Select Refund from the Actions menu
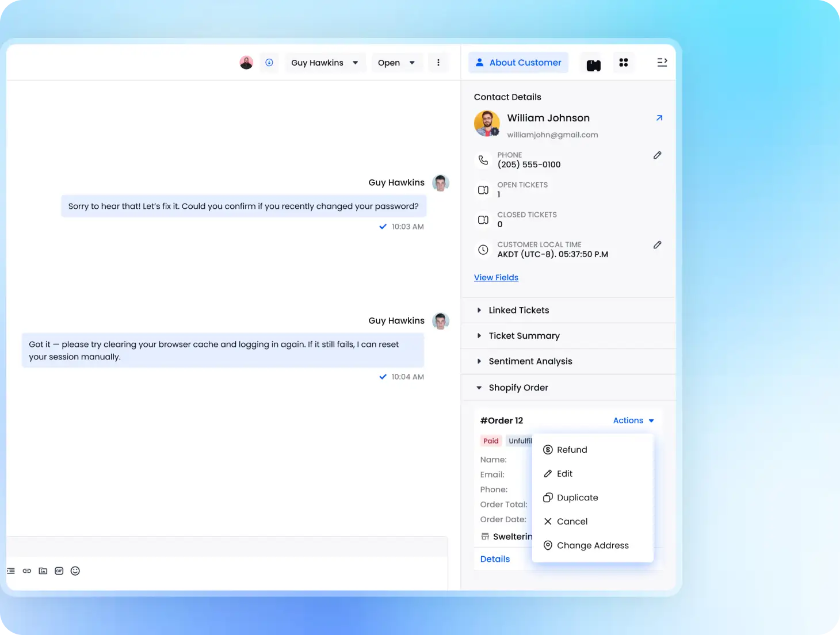The height and width of the screenshot is (635, 840). point(593,450)
